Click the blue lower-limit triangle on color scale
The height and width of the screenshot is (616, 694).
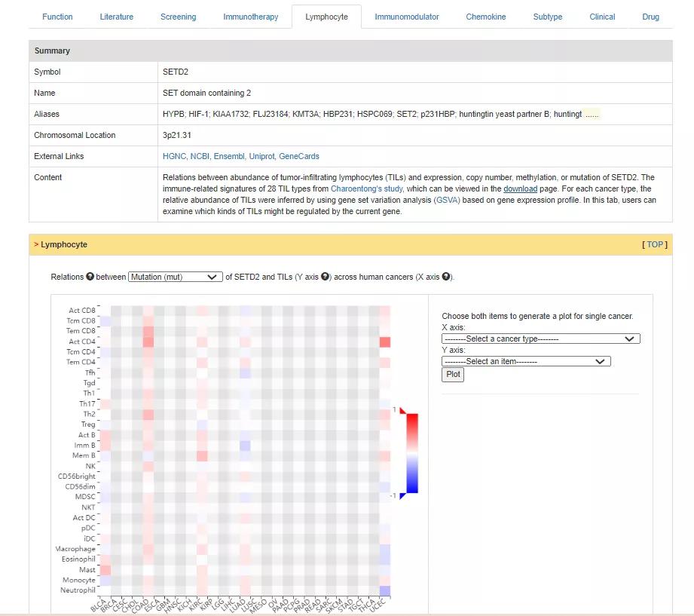(x=402, y=495)
